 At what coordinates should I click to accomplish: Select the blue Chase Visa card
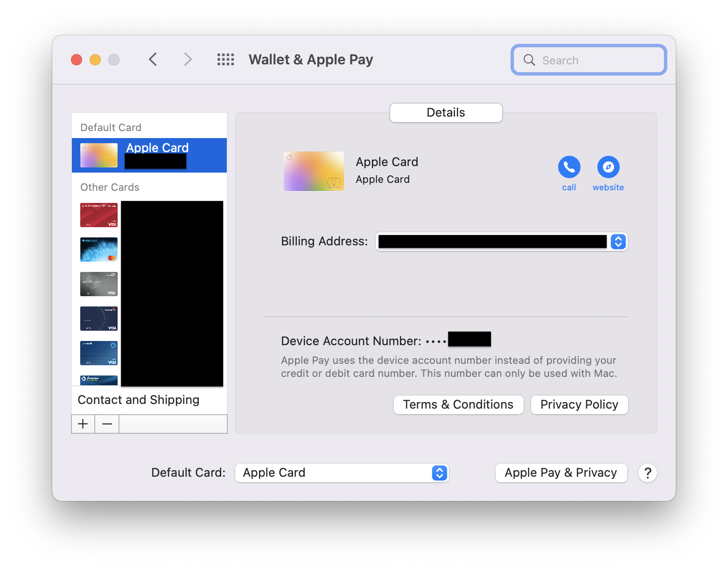99,353
